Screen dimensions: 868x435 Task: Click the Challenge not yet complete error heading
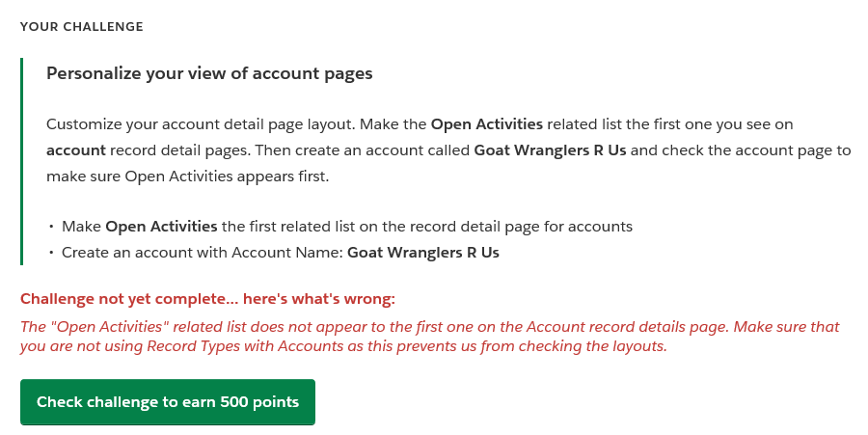click(207, 299)
